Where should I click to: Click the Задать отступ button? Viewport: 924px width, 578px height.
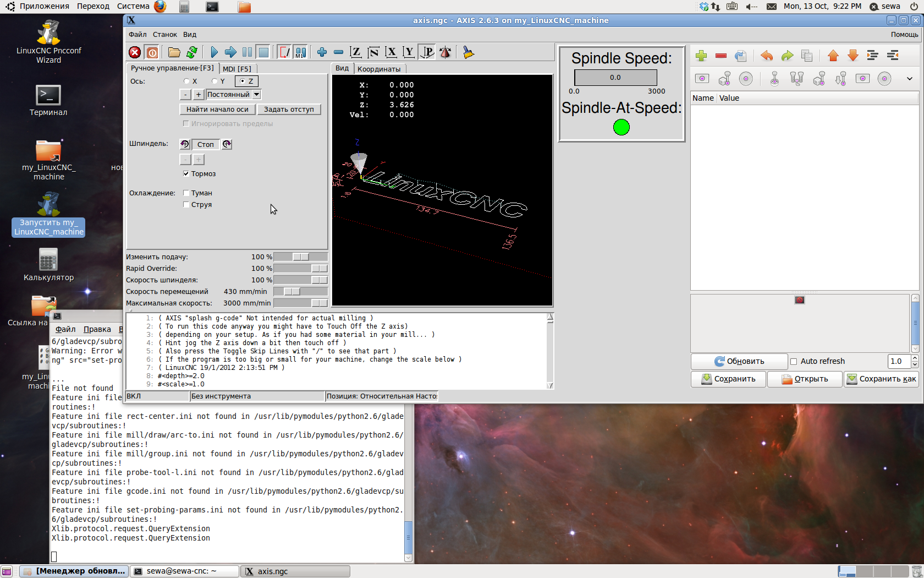(289, 110)
